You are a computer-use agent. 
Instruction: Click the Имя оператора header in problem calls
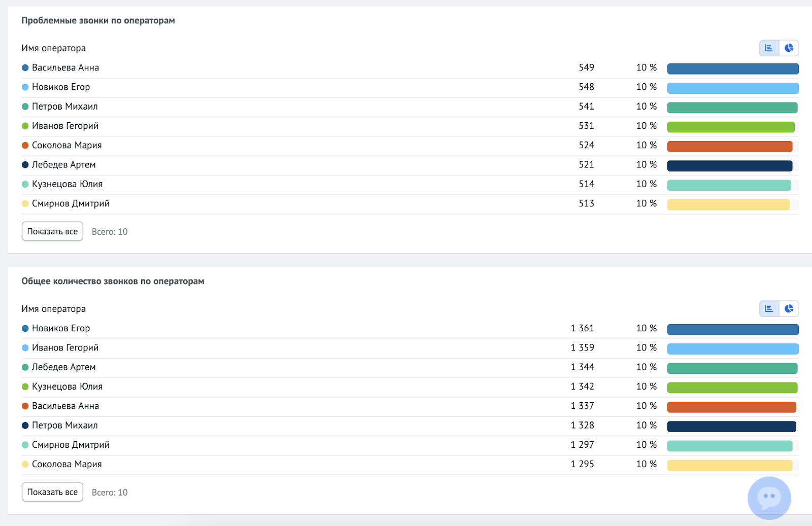click(53, 48)
